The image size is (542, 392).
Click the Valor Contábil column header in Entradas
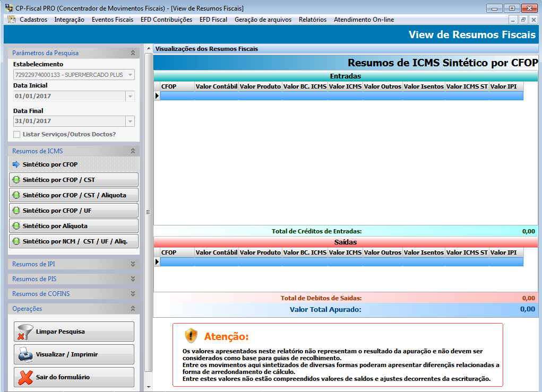tap(216, 86)
